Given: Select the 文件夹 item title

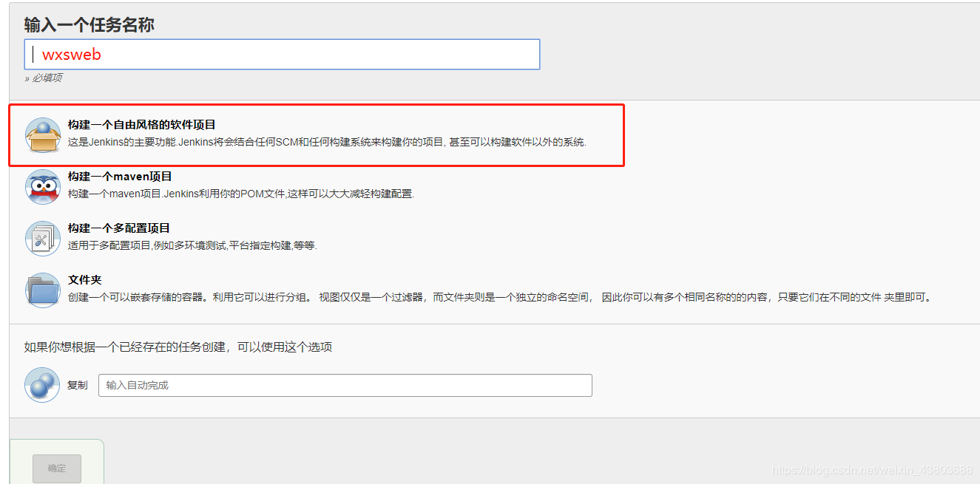Looking at the screenshot, I should click(x=85, y=280).
